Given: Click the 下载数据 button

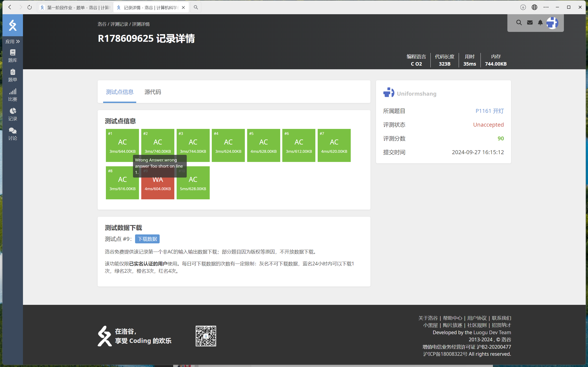Looking at the screenshot, I should pos(147,239).
